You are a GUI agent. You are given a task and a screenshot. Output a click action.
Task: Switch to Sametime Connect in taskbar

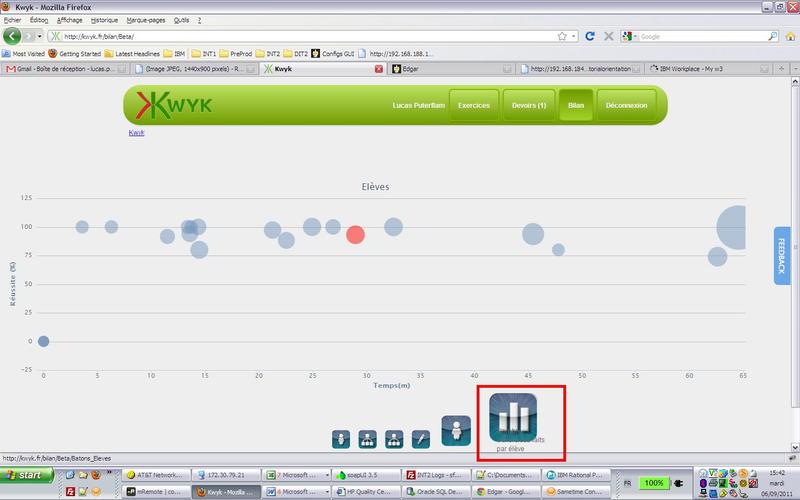click(577, 492)
